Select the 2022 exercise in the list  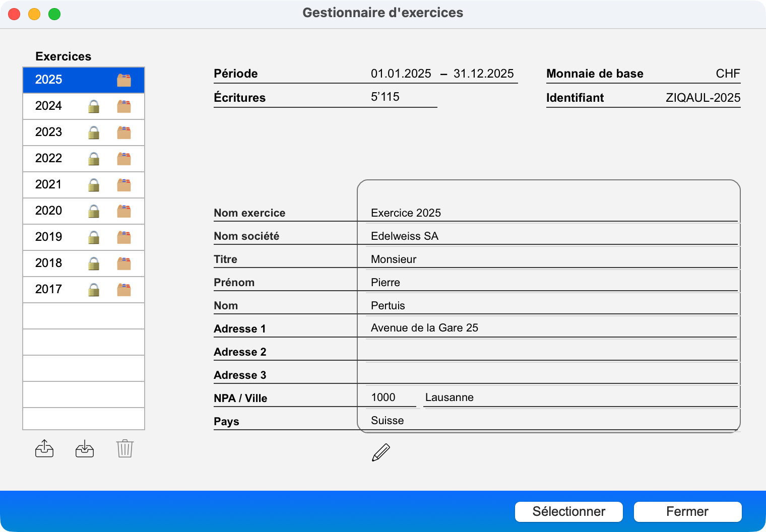[49, 159]
